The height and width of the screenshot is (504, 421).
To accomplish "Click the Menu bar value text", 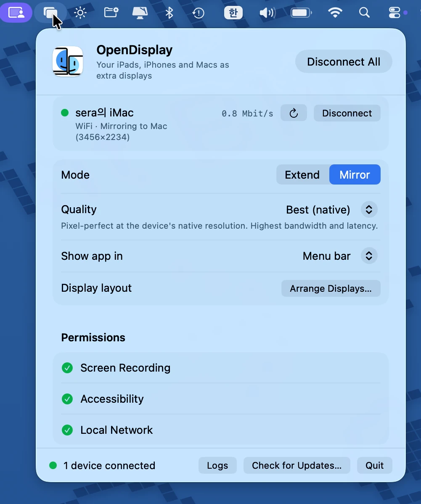I will (x=326, y=256).
